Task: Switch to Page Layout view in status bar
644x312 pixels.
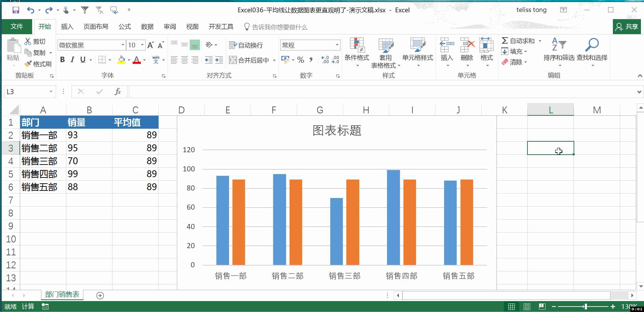Action: click(527, 307)
